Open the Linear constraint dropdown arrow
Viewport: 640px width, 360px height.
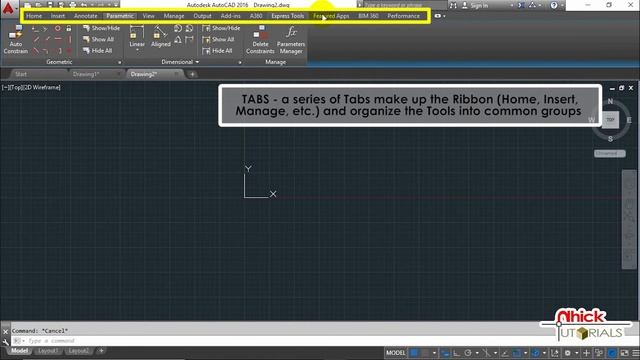click(137, 50)
